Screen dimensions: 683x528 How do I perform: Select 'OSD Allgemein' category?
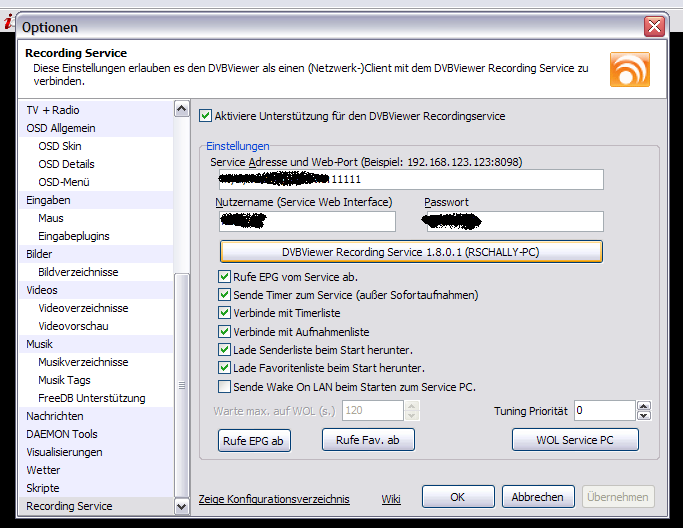[96, 128]
